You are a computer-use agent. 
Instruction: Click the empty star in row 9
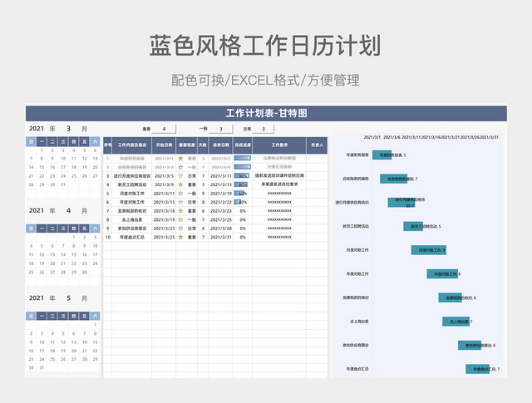(x=180, y=229)
